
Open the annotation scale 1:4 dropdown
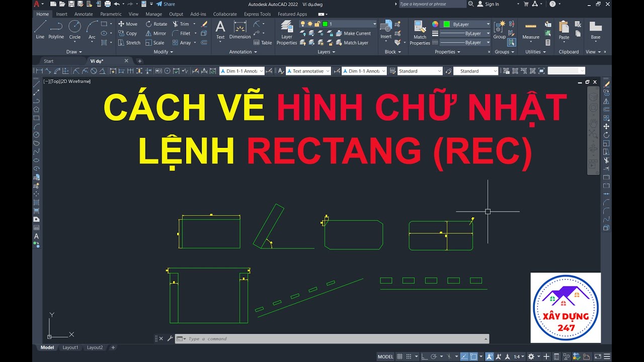519,356
